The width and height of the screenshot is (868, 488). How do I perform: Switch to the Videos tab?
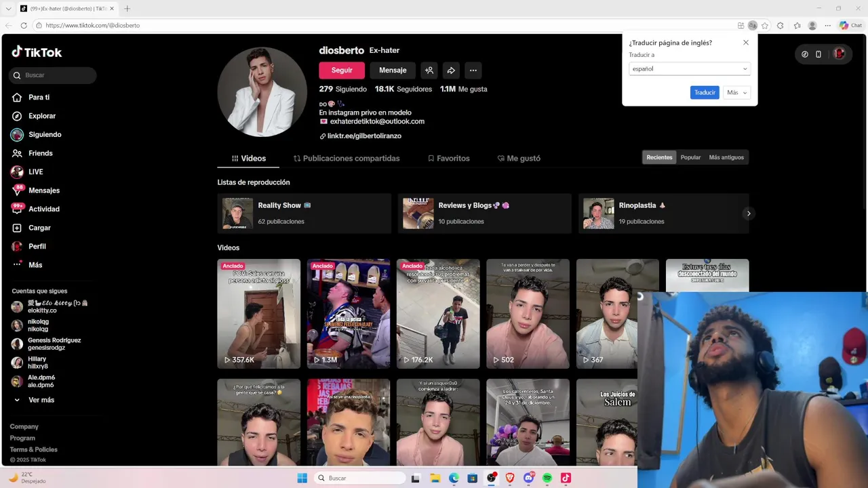(248, 159)
